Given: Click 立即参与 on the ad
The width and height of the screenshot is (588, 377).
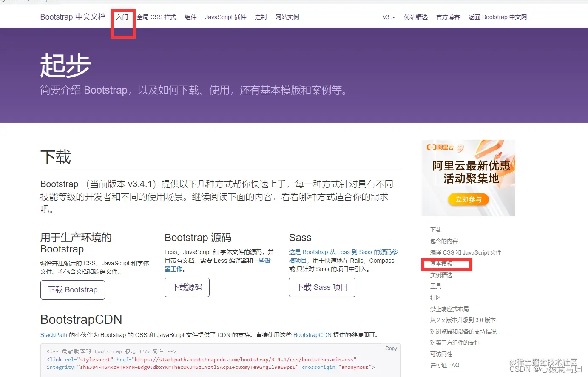Looking at the screenshot, I should pos(469,200).
